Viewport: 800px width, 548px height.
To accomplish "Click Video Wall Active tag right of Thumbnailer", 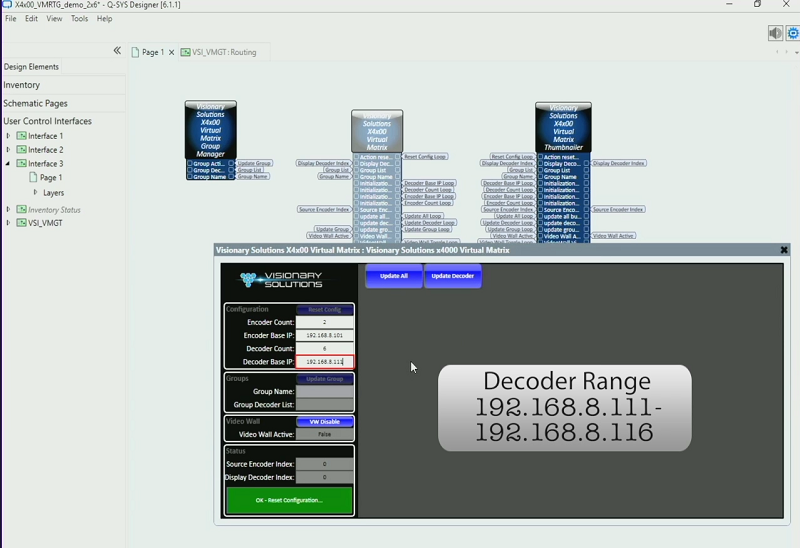I will tap(613, 236).
